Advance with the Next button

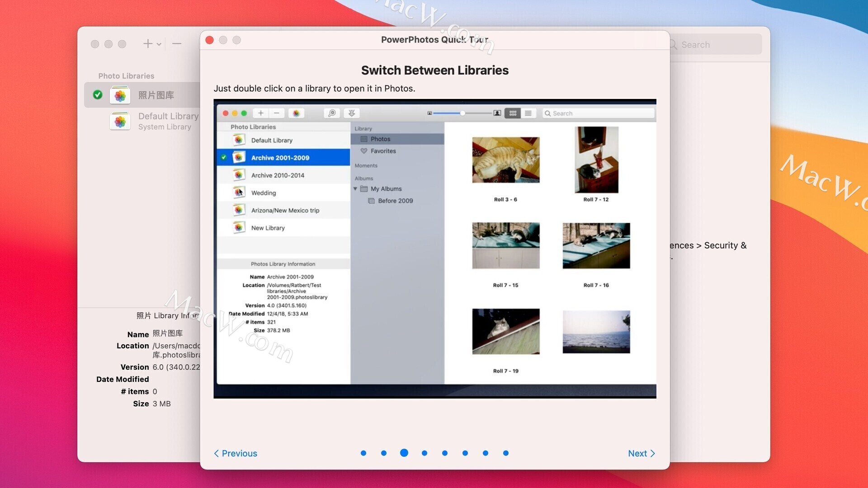642,453
